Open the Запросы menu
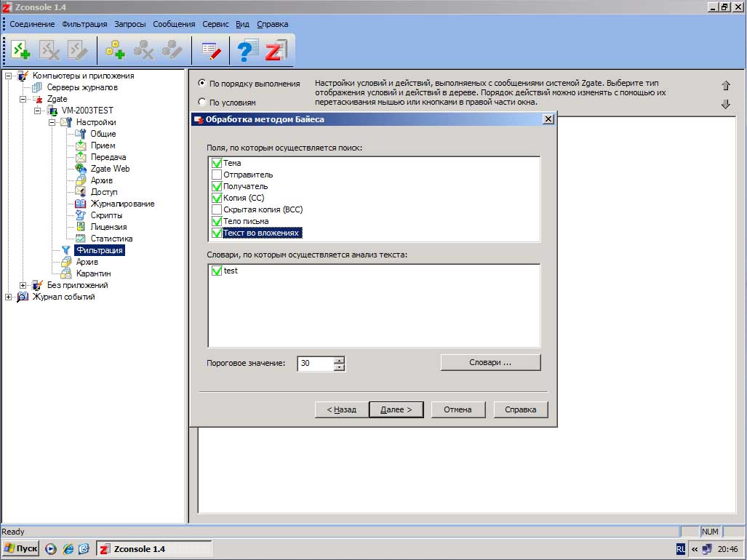747x560 pixels. click(x=129, y=24)
